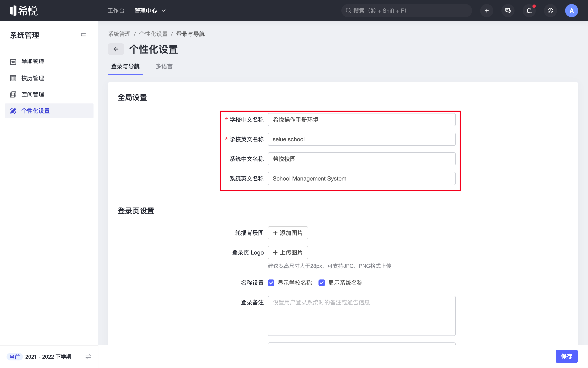
Task: Click the 2021 - 2022 下学期 label
Action: tap(48, 357)
